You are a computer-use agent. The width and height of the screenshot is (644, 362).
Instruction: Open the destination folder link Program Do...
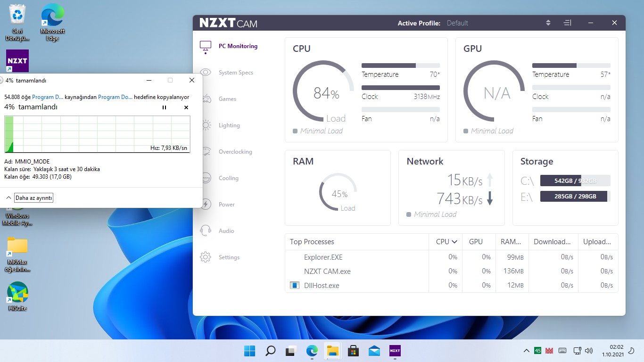[x=116, y=97]
